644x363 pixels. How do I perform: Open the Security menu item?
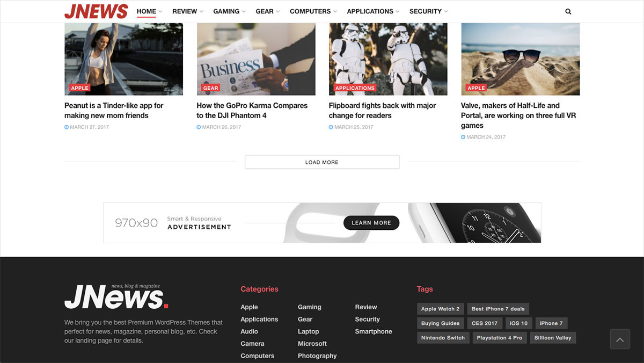point(428,11)
